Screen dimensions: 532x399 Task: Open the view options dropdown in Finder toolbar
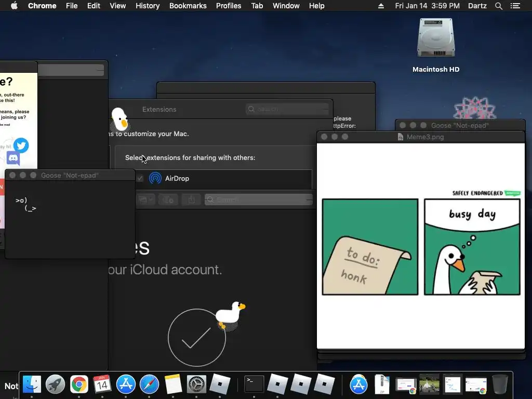(146, 200)
